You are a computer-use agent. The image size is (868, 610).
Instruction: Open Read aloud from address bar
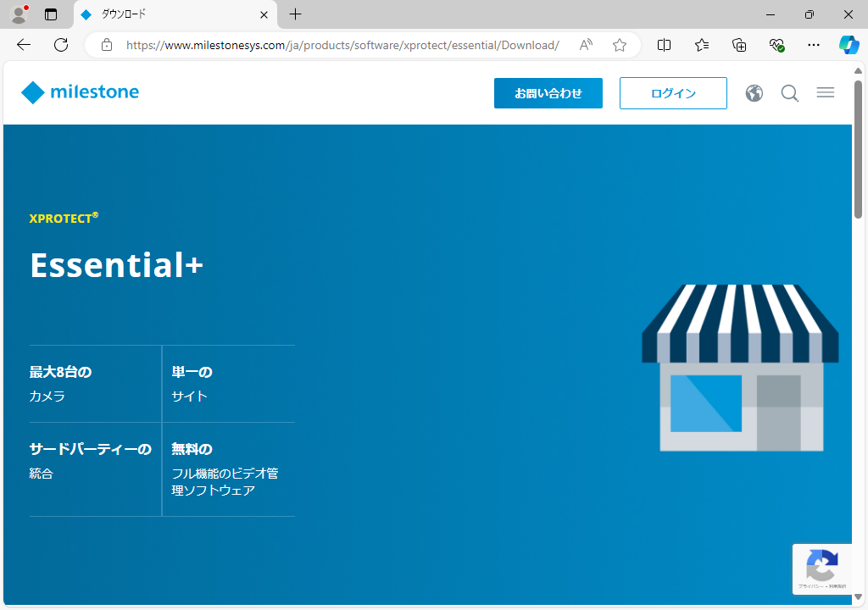(x=586, y=45)
